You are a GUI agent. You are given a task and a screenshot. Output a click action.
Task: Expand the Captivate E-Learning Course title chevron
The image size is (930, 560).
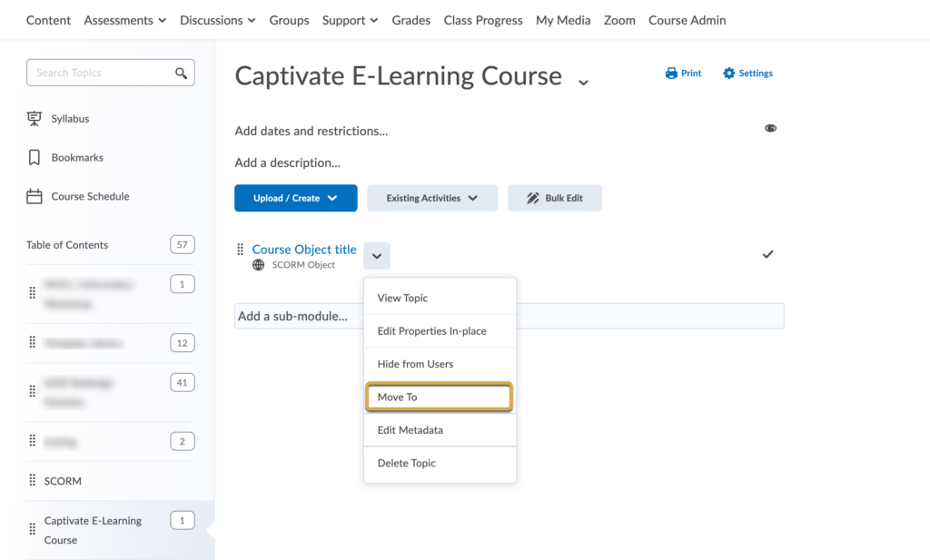[x=584, y=83]
